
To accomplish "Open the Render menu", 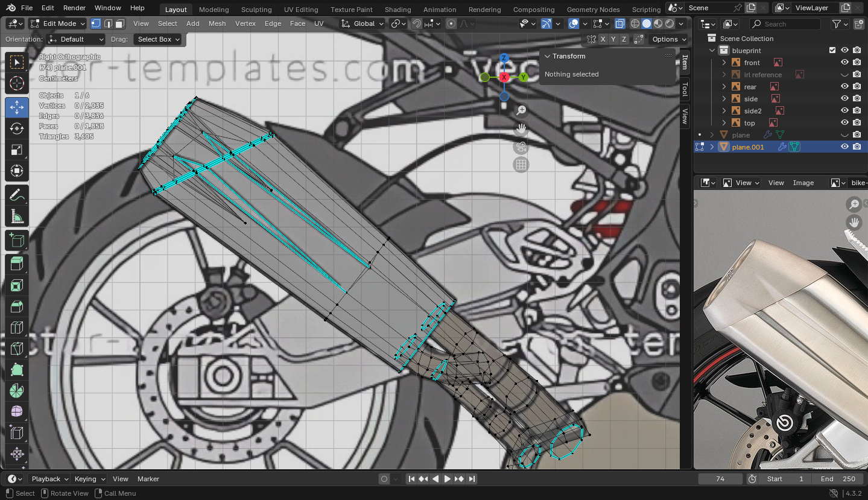I will pyautogui.click(x=74, y=8).
